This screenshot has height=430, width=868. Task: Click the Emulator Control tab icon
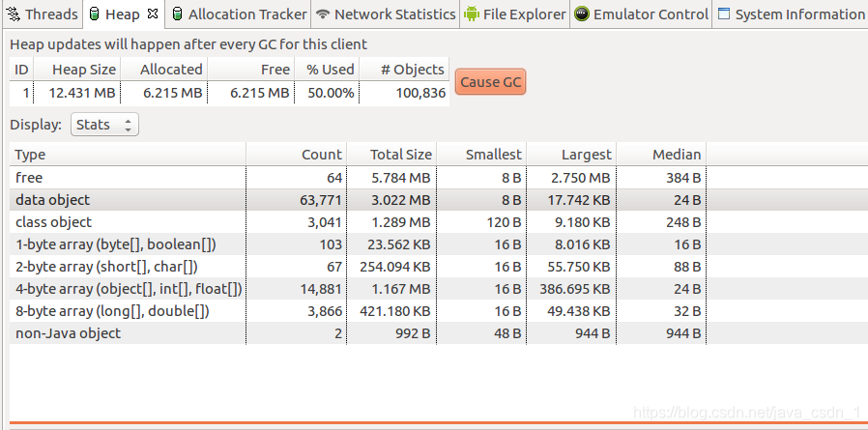click(x=582, y=14)
